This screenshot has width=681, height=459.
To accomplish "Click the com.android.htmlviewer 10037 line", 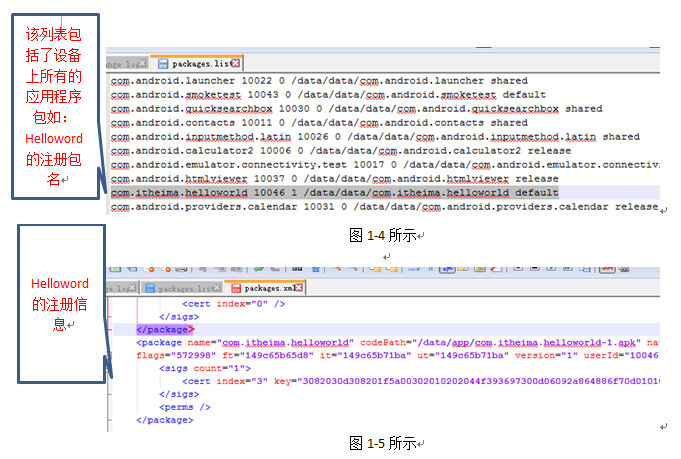I will 334,178.
